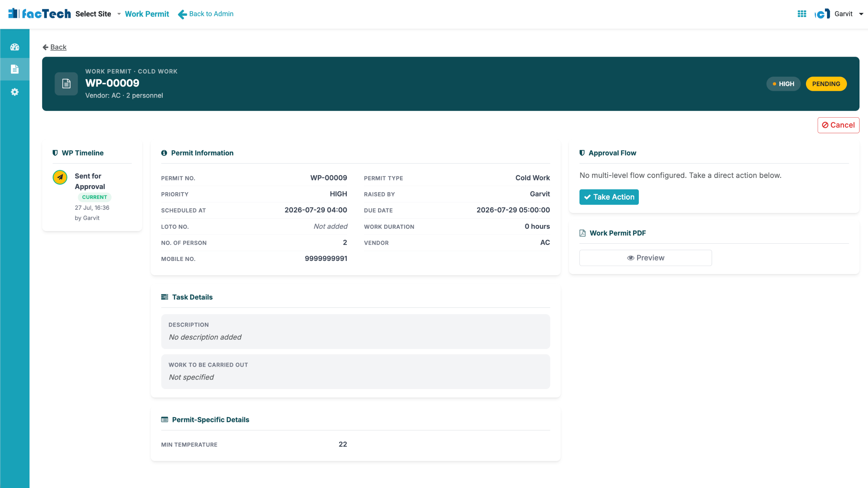Click the Cold Work permit type value
This screenshot has height=488, width=868.
tap(533, 178)
